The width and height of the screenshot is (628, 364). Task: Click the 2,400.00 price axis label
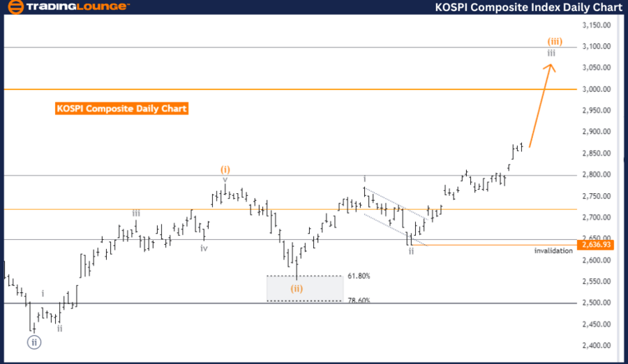click(597, 345)
